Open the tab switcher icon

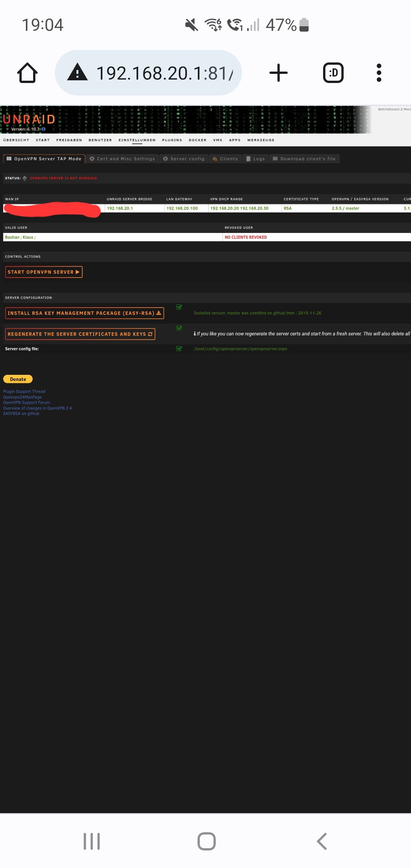pyautogui.click(x=333, y=73)
